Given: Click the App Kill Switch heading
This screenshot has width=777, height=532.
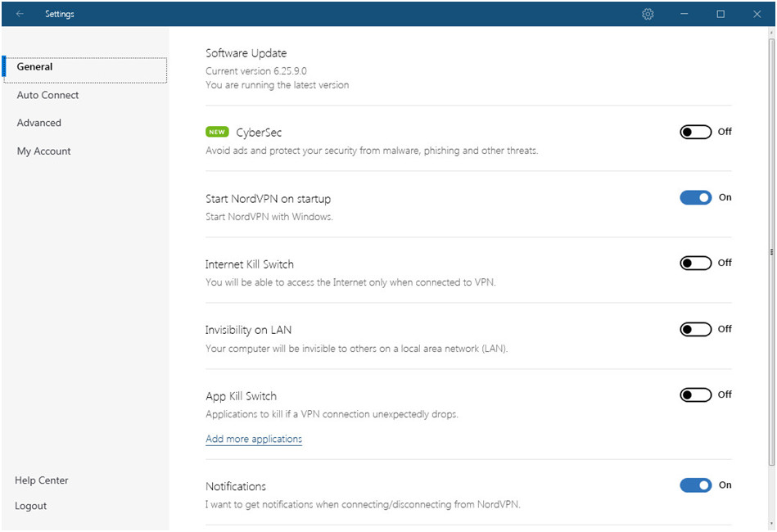Looking at the screenshot, I should click(x=242, y=396).
